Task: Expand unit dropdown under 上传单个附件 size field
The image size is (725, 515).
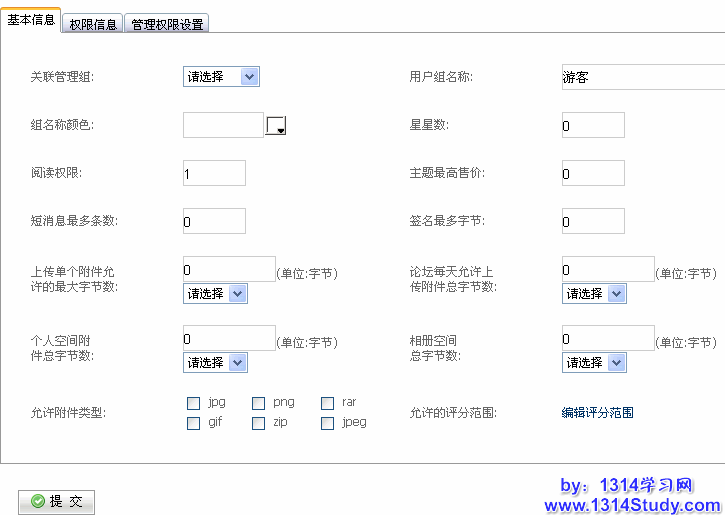Action: (215, 294)
